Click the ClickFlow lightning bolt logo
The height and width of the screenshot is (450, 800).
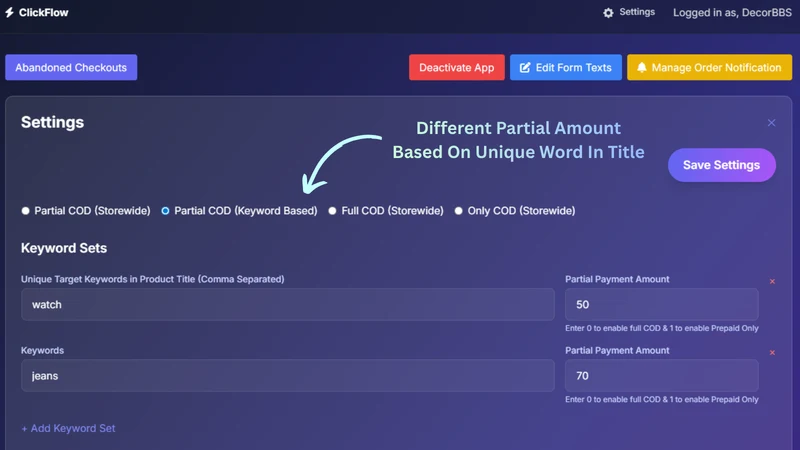(9, 12)
